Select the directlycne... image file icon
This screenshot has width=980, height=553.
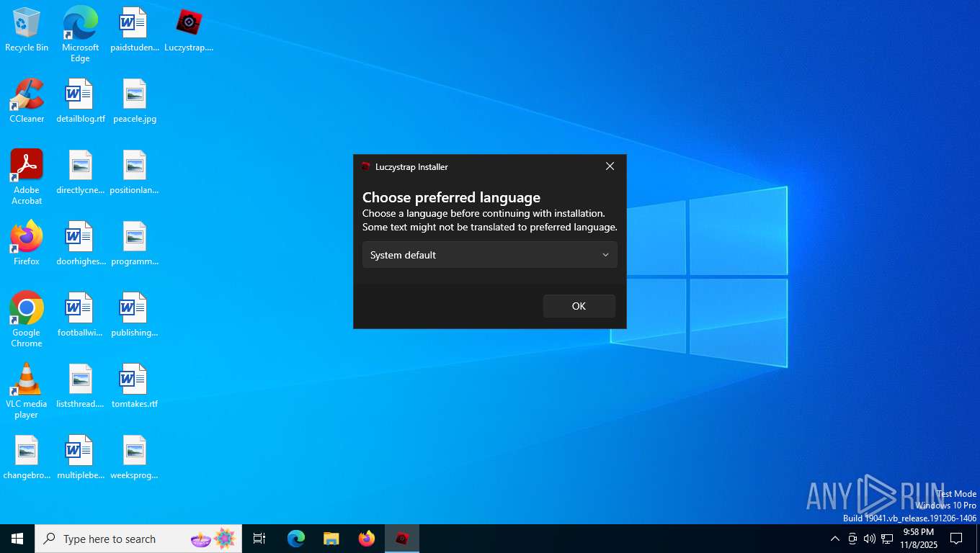pyautogui.click(x=80, y=173)
